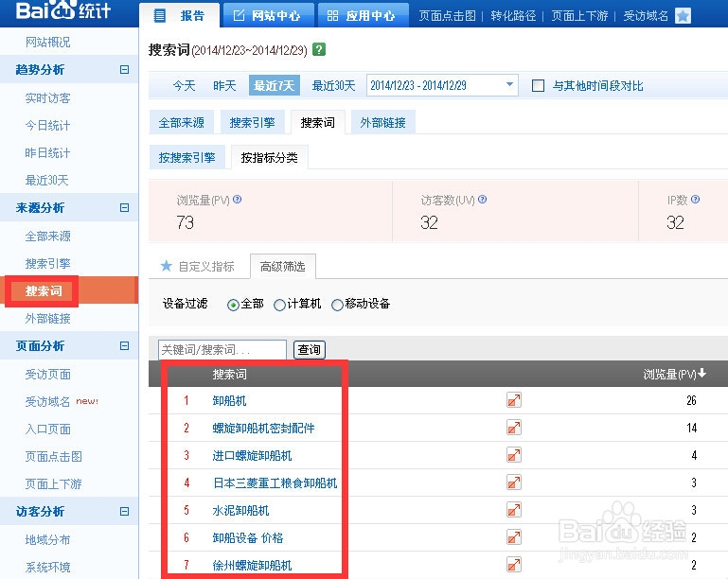Switch to the 应用中心 top tab
Screen dimensions: 728x579
[364, 15]
